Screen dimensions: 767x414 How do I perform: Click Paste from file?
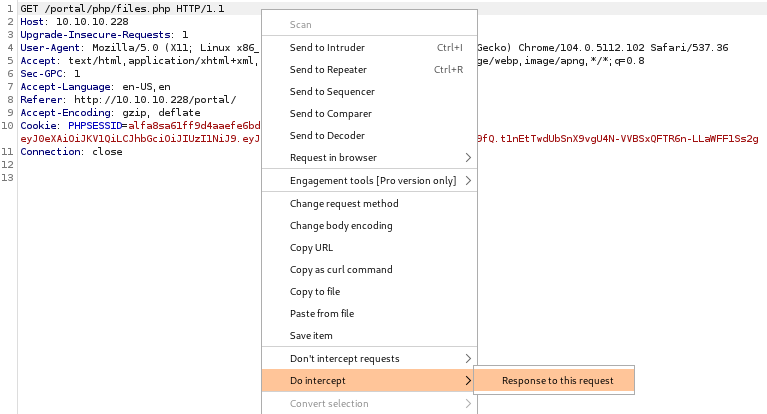[322, 314]
